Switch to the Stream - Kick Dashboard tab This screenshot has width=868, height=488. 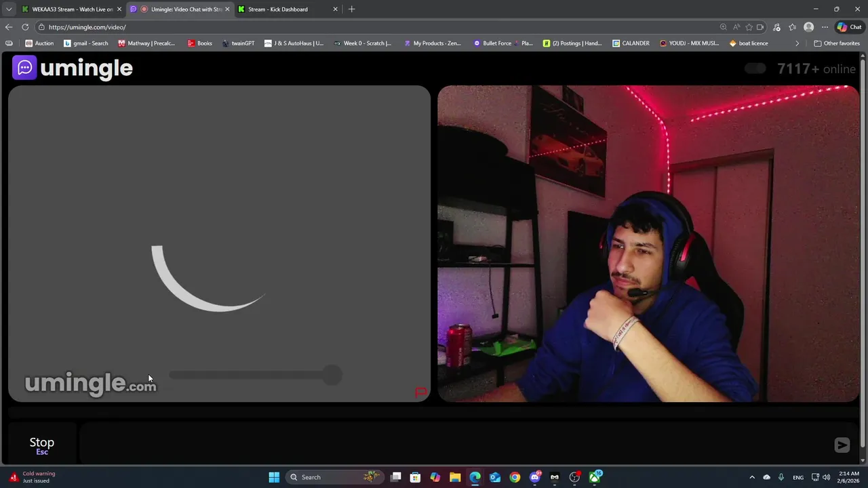(x=285, y=9)
